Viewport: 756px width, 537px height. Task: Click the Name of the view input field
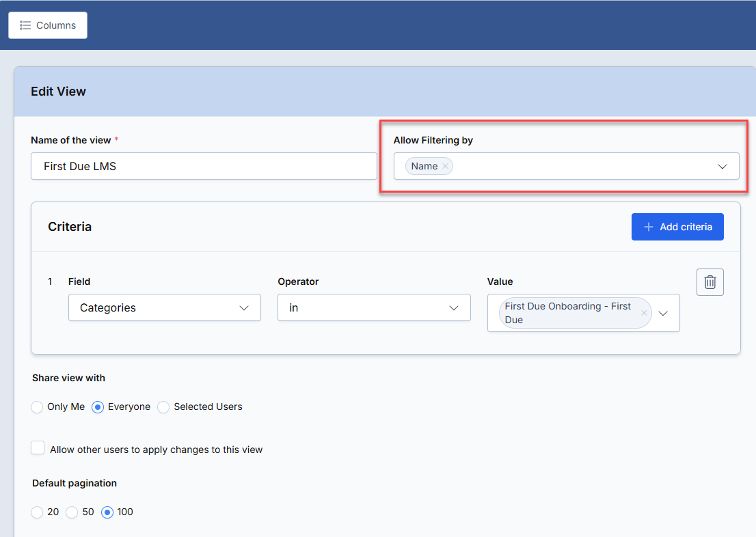[204, 166]
